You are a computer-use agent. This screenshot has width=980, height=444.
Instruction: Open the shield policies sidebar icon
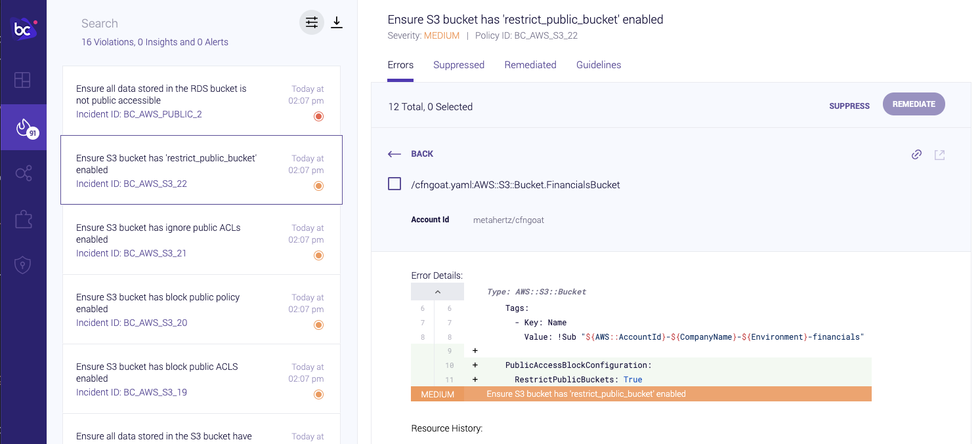point(23,266)
